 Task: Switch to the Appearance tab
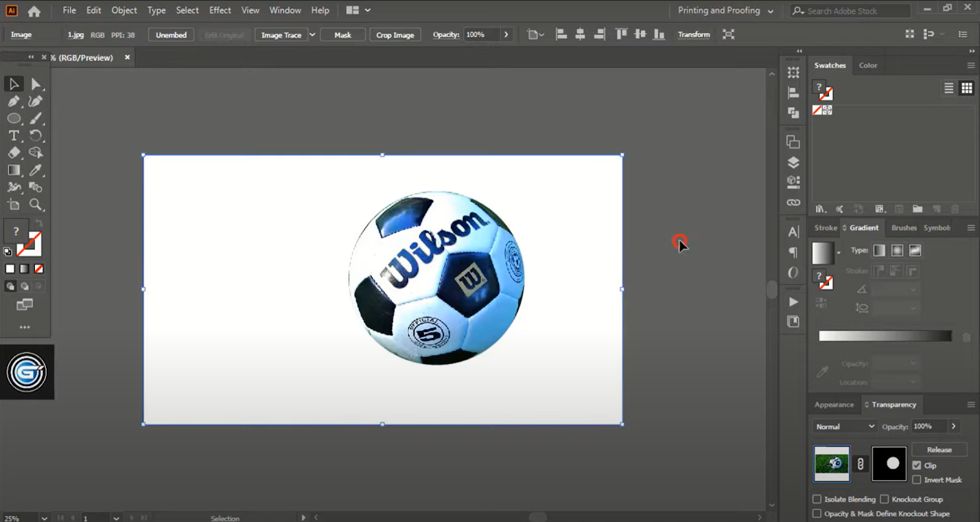(834, 405)
